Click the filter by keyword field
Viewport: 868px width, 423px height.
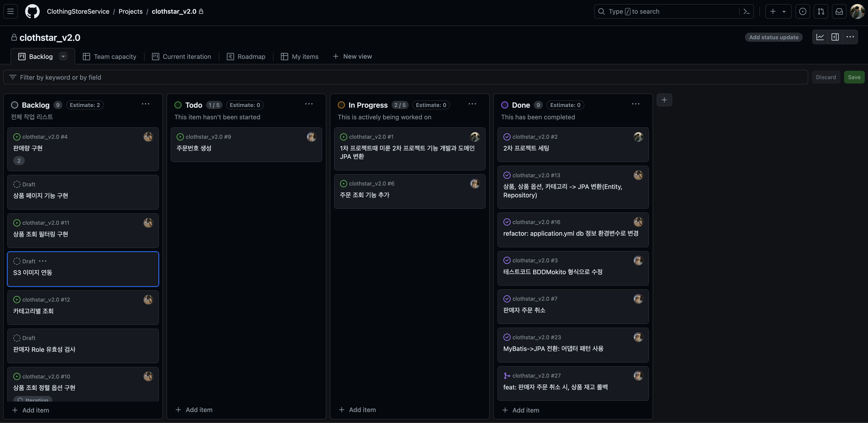[404, 77]
